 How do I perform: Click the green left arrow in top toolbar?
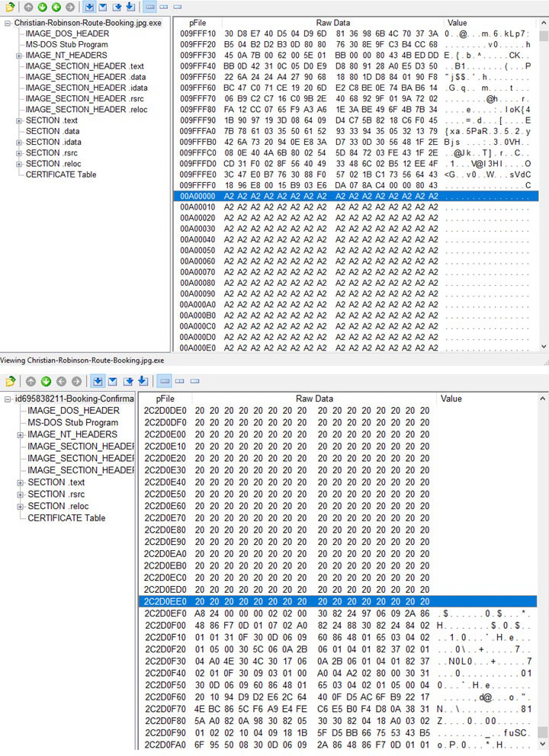56,7
